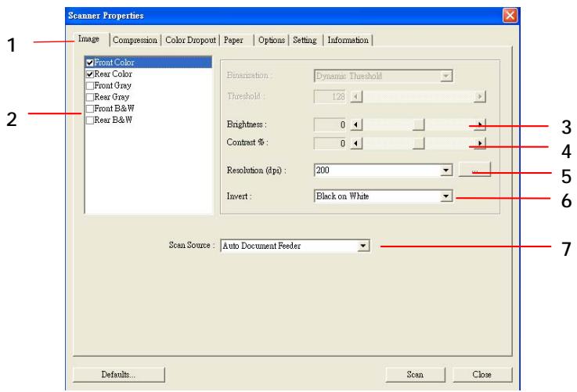The image size is (577, 392).
Task: Click the Brightness left arrow
Action: point(356,124)
